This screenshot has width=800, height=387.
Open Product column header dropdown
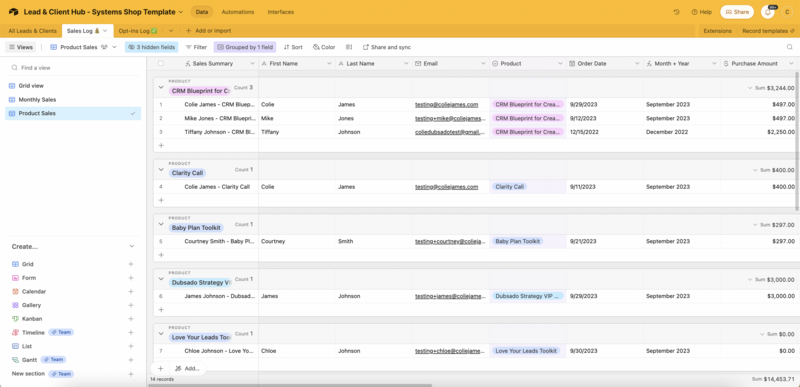(560, 64)
